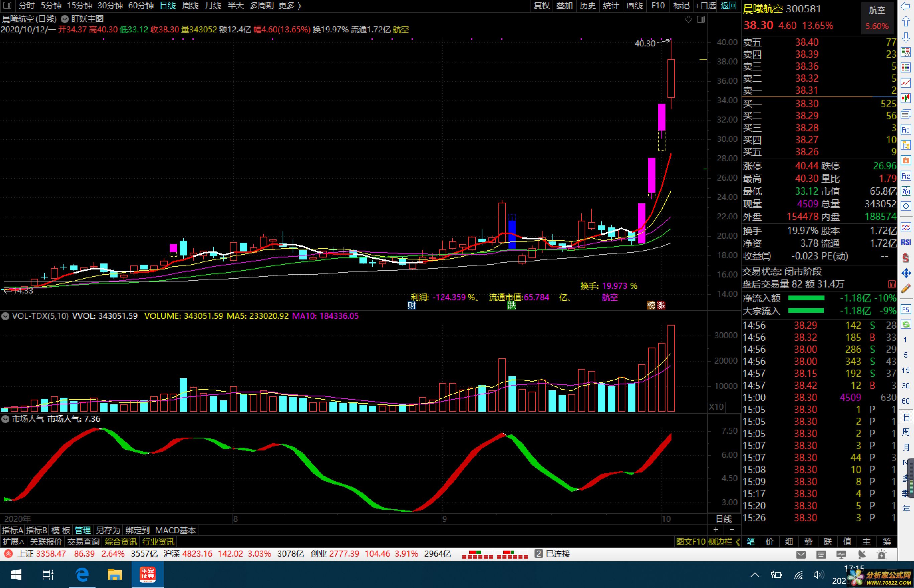Switch sidebar period to 15 minutes
This screenshot has height=588, width=914.
pos(905,370)
